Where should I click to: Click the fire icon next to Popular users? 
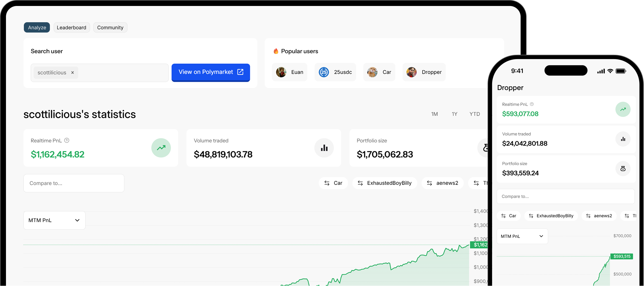(276, 51)
